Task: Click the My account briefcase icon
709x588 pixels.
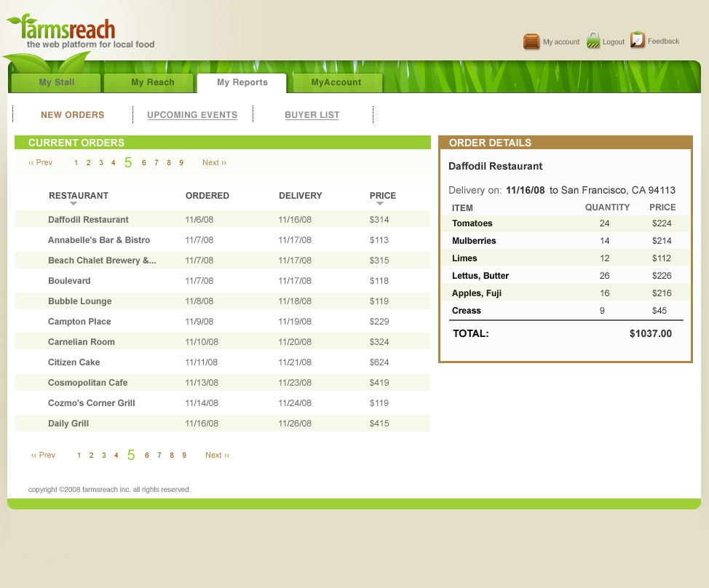Action: click(x=531, y=41)
